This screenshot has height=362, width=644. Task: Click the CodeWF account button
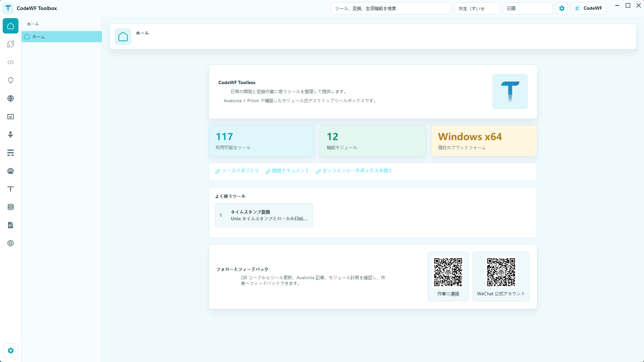click(588, 8)
